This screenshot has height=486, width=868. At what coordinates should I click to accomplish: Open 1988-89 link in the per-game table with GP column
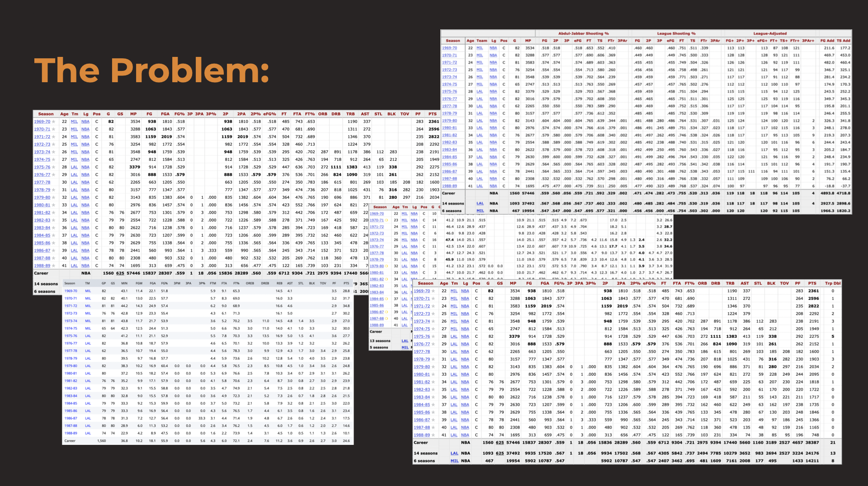click(71, 433)
